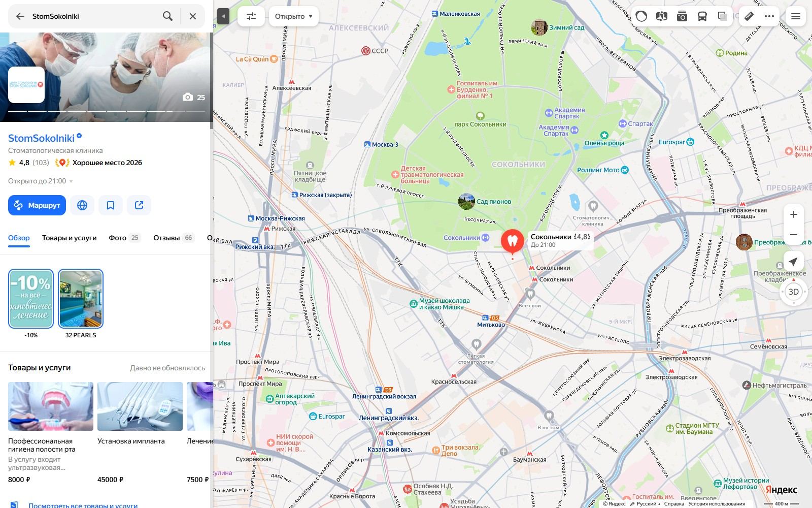The height and width of the screenshot is (508, 812).
Task: Toggle the photos layer camera icon
Action: coord(682,16)
